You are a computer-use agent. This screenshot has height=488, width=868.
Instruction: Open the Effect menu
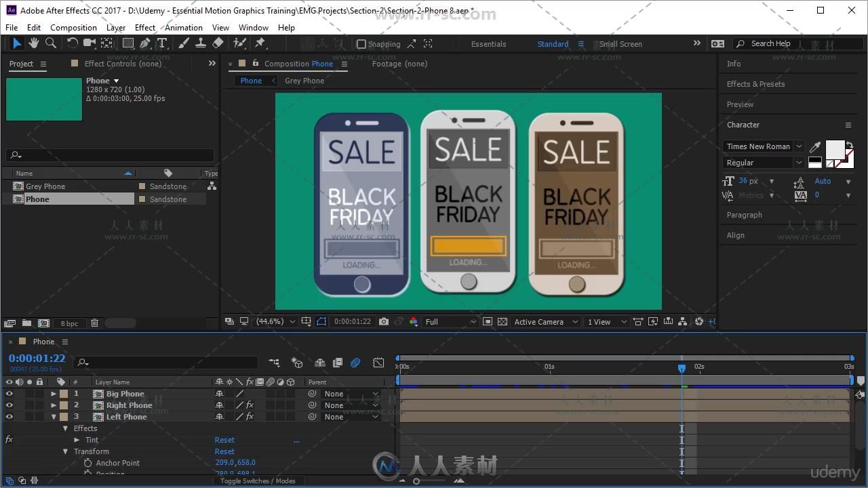pos(145,28)
